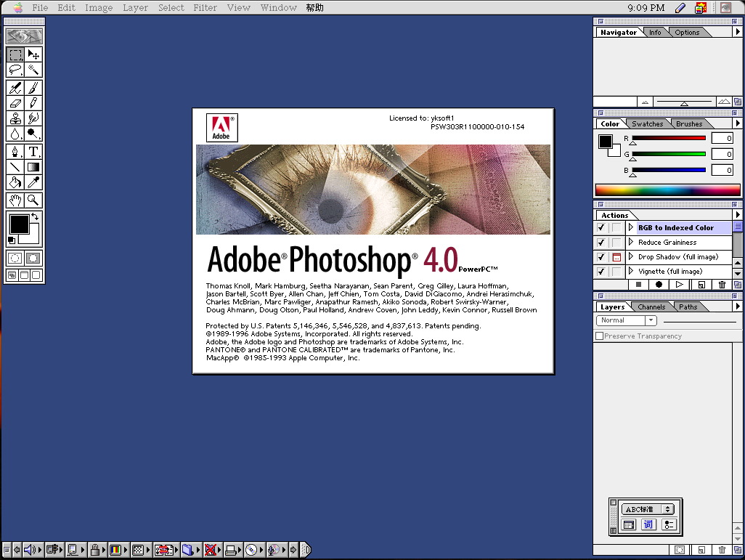Open the Actions palette menu arrow
The width and height of the screenshot is (745, 560).
(738, 215)
